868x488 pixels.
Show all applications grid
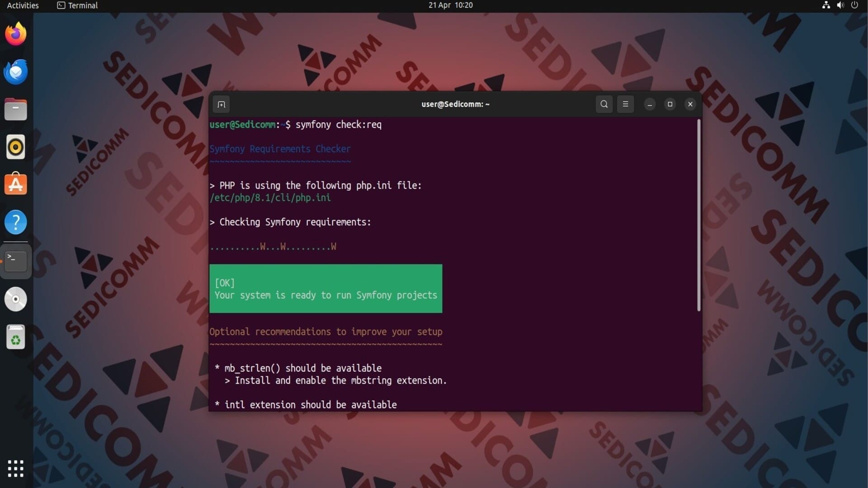(x=16, y=469)
